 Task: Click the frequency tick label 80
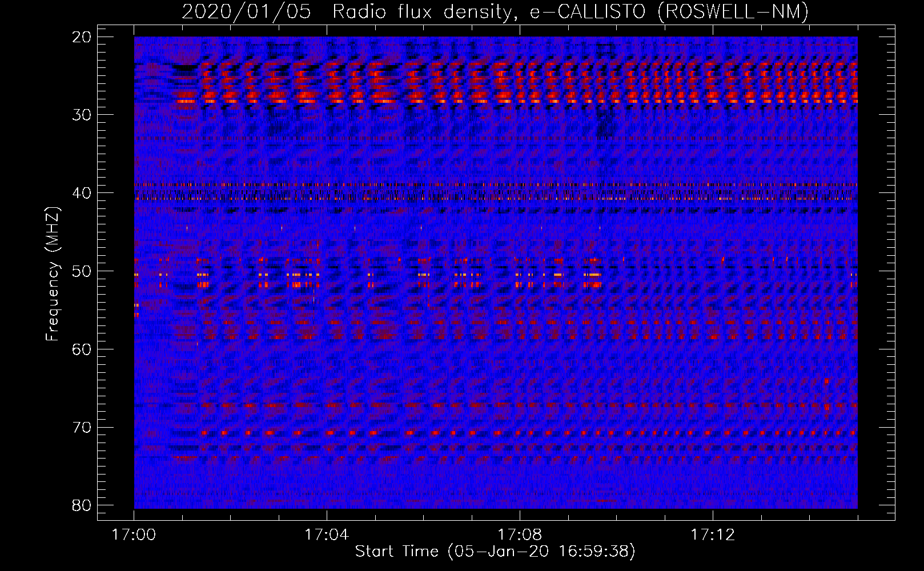(x=82, y=505)
